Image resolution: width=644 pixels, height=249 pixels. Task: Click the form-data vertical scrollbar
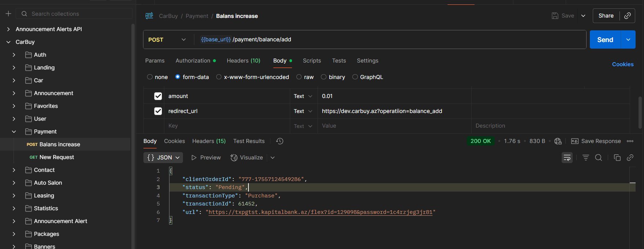[x=640, y=112]
